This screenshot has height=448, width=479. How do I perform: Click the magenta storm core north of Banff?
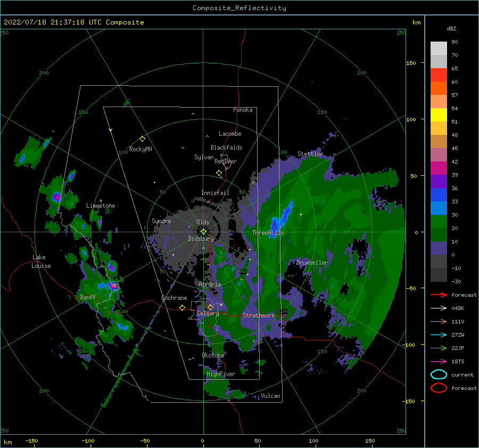(114, 286)
